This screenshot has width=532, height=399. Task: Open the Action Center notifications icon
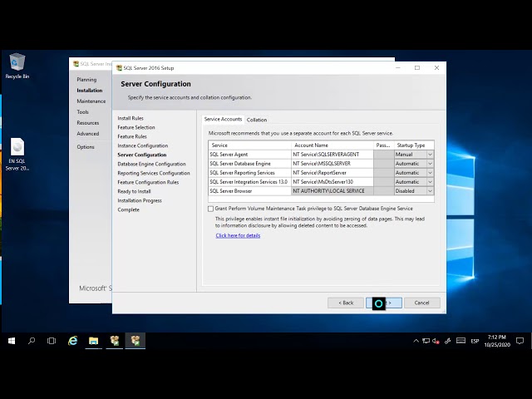pos(520,341)
